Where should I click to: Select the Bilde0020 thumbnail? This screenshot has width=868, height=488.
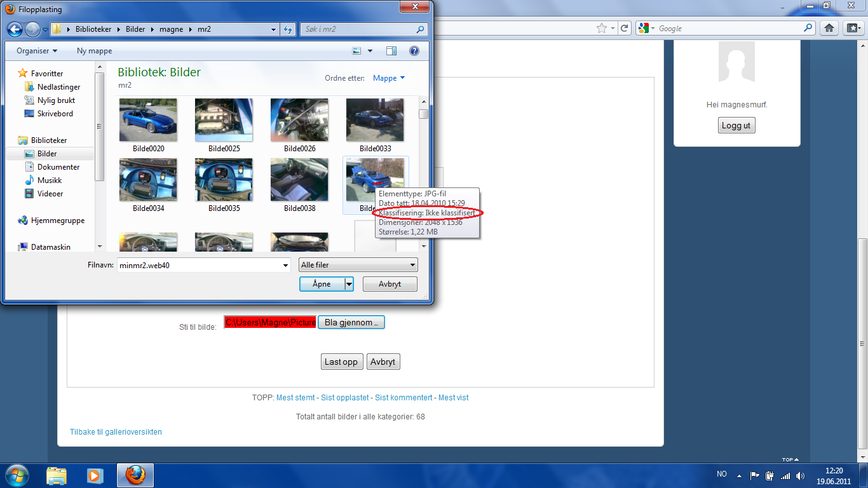148,121
